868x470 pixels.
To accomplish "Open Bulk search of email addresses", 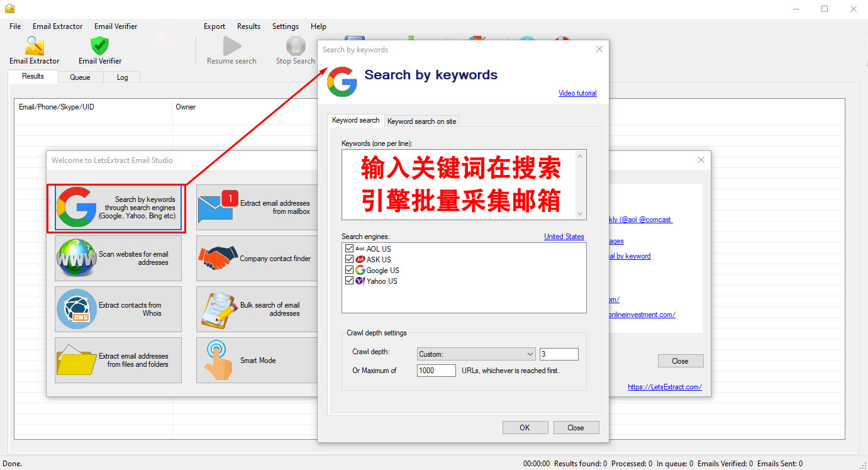I will tap(257, 310).
